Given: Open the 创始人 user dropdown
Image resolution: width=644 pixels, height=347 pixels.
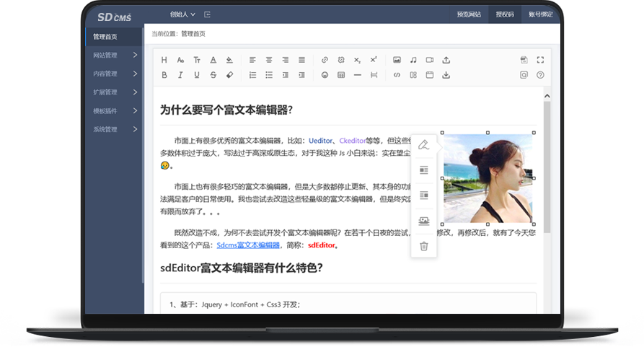Looking at the screenshot, I should click(x=182, y=14).
